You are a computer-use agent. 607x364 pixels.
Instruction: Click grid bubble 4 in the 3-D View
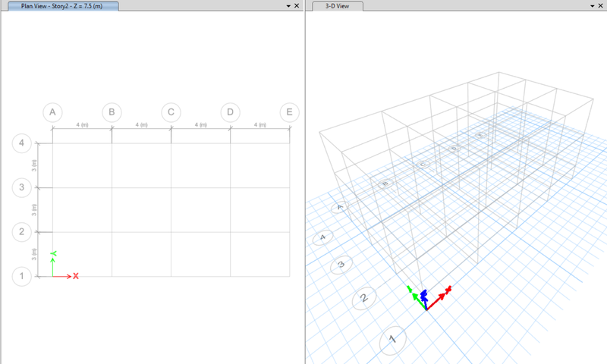(x=323, y=237)
